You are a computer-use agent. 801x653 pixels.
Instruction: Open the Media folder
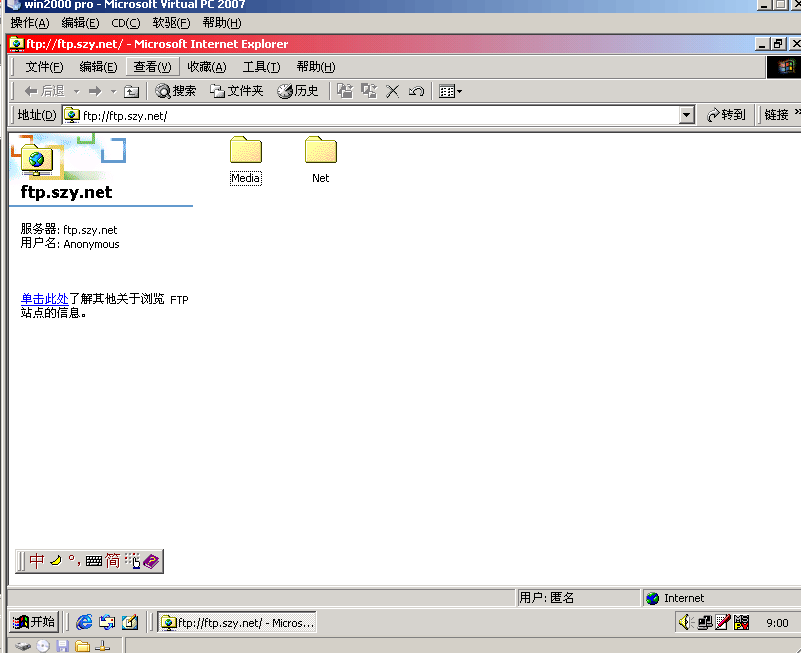pos(245,152)
